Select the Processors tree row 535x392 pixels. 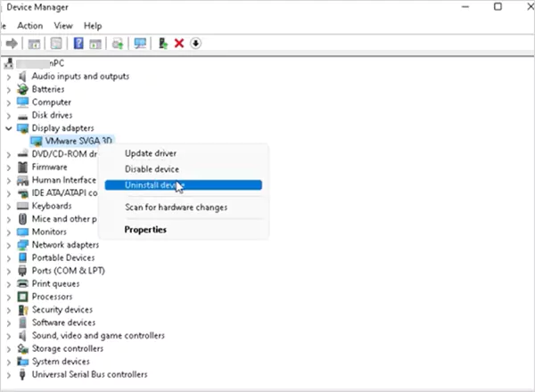(53, 297)
